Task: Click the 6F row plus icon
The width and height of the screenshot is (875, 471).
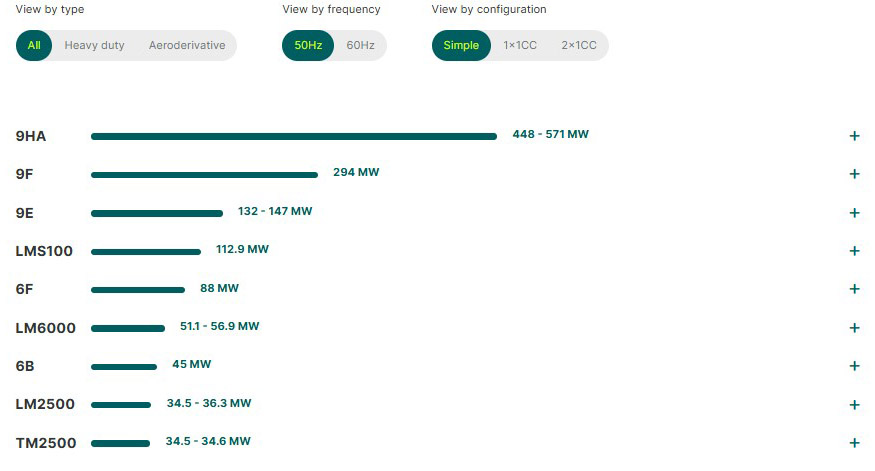Action: 854,289
